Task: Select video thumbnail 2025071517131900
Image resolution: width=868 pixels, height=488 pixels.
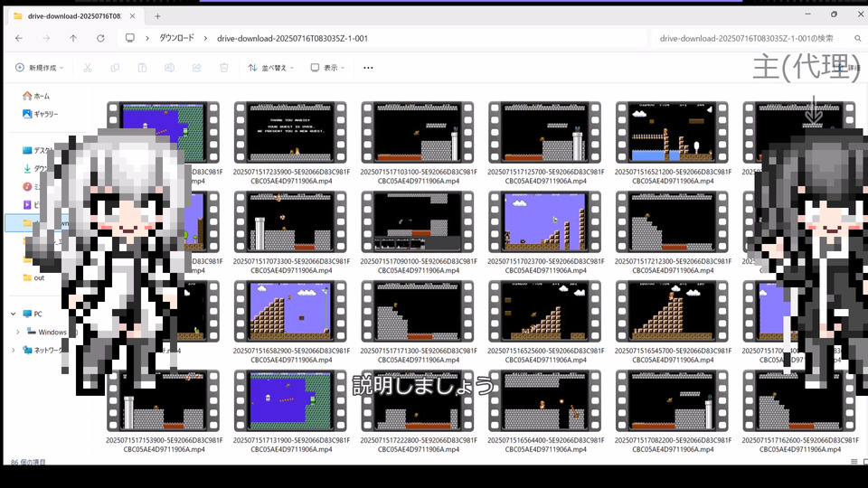Action: click(290, 401)
